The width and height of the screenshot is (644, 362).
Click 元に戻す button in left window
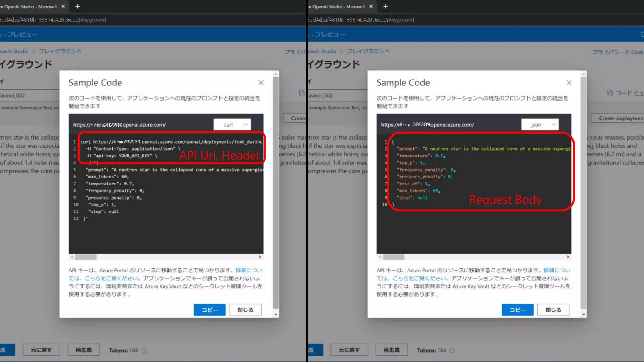tap(41, 350)
